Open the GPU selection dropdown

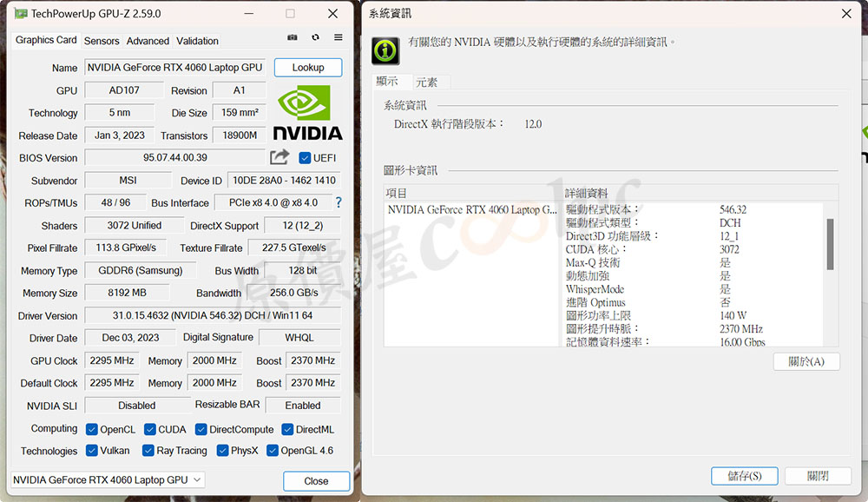tap(108, 479)
